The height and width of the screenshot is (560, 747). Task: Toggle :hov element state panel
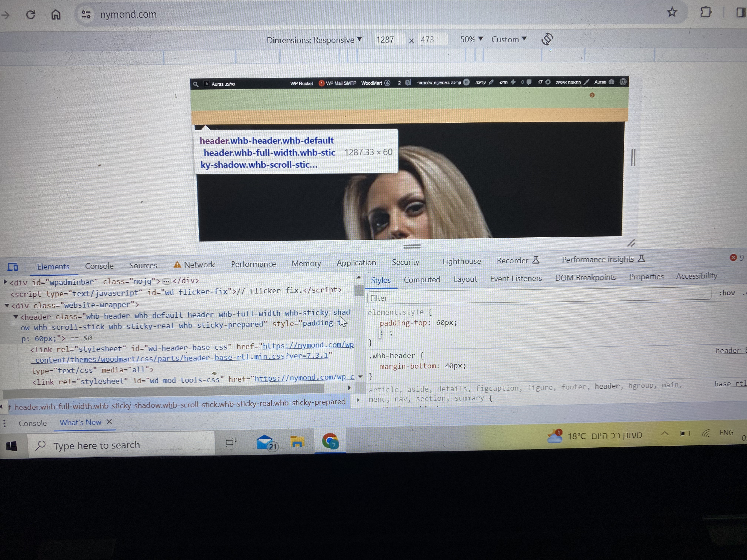tap(727, 293)
